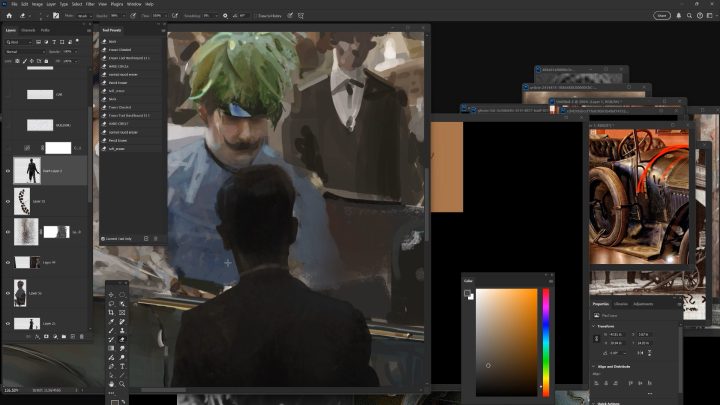The height and width of the screenshot is (405, 720).
Task: Open the Smoothing percentage dropdown
Action: pyautogui.click(x=217, y=16)
